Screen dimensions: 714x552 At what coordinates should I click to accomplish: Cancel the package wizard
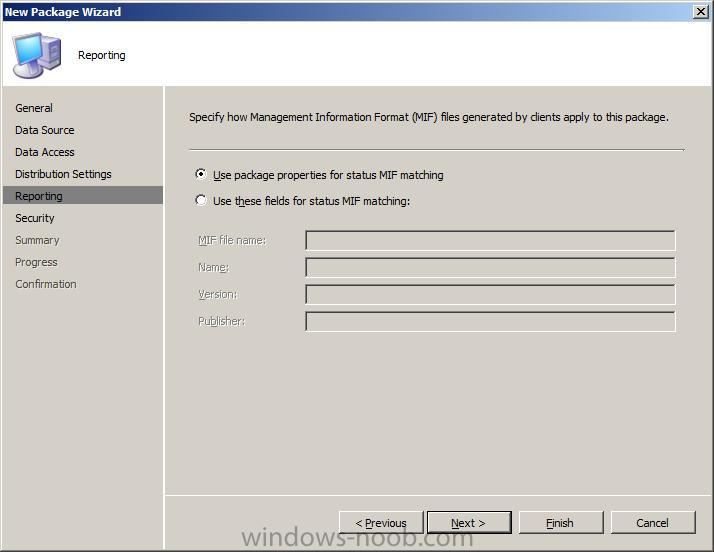click(653, 522)
